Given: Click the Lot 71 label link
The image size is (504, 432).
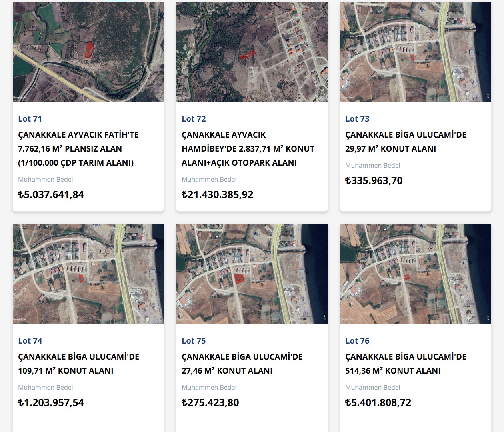Looking at the screenshot, I should pos(30,119).
